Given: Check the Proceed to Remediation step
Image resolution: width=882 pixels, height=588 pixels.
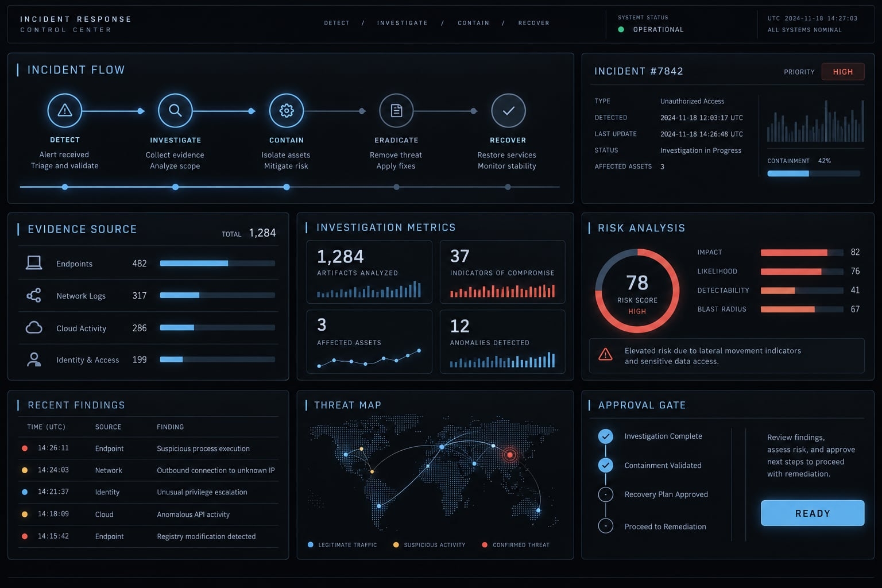Looking at the screenshot, I should (x=605, y=525).
